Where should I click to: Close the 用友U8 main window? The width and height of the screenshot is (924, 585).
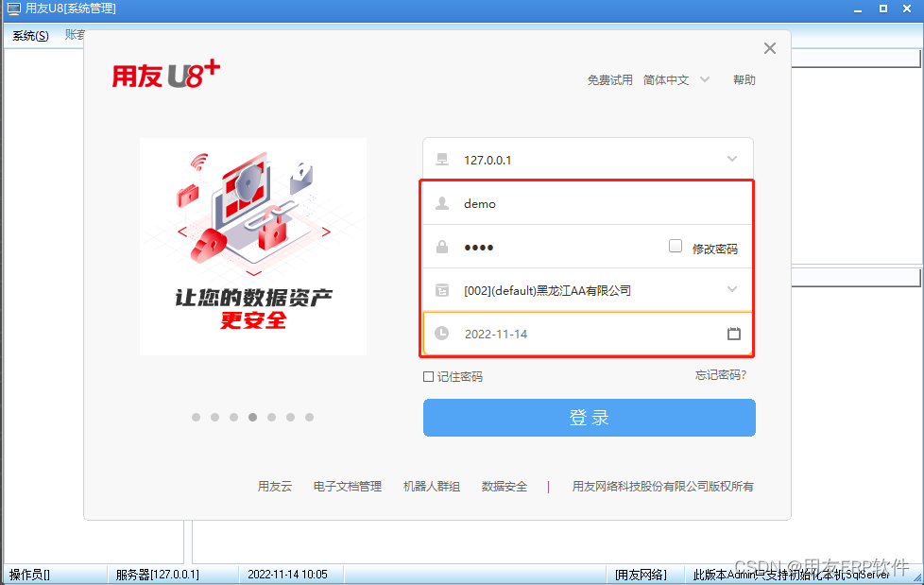908,9
